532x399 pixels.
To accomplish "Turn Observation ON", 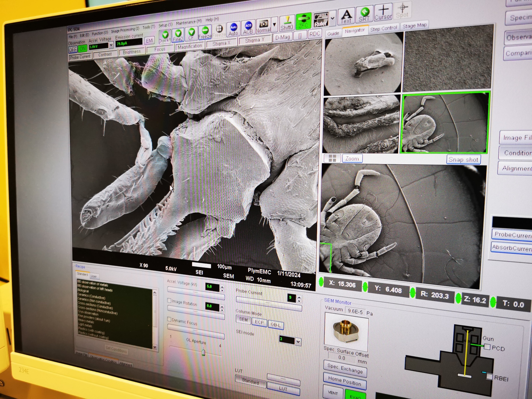I will (82, 49).
